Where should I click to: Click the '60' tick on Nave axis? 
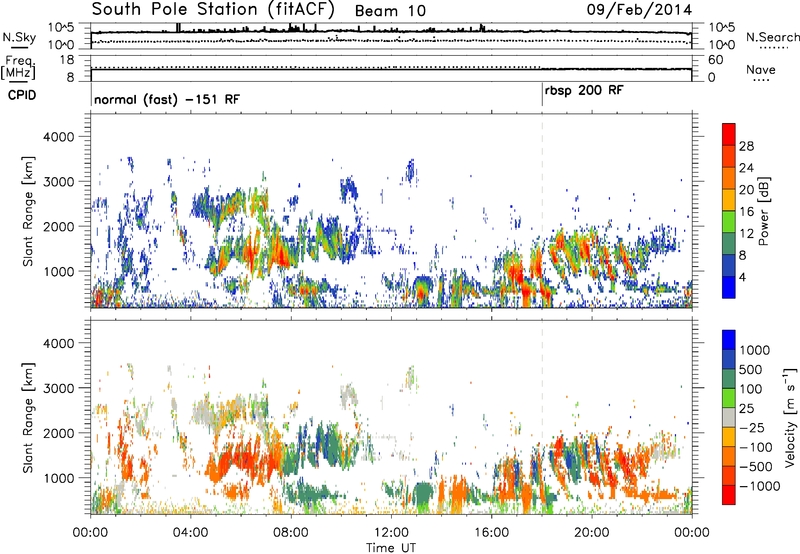715,60
